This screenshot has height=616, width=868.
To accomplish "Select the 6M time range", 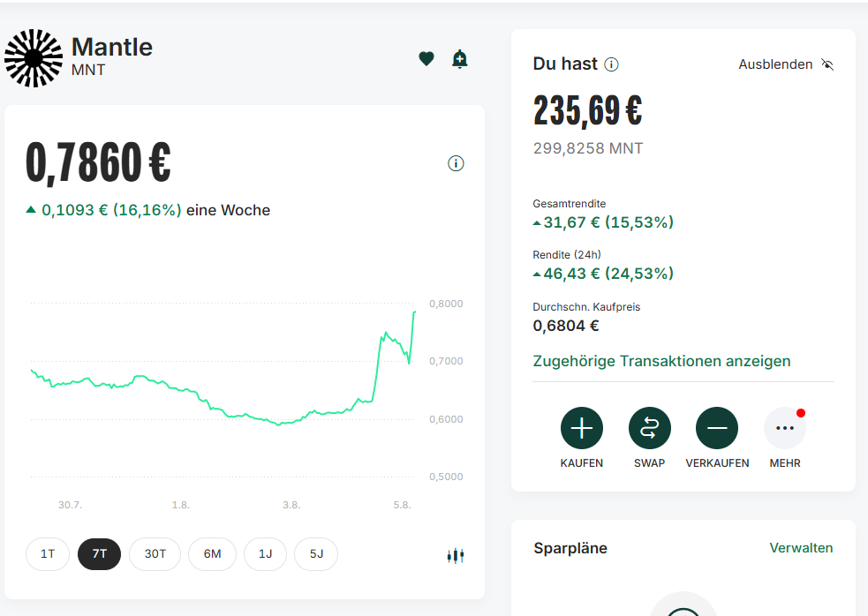I will 212,554.
